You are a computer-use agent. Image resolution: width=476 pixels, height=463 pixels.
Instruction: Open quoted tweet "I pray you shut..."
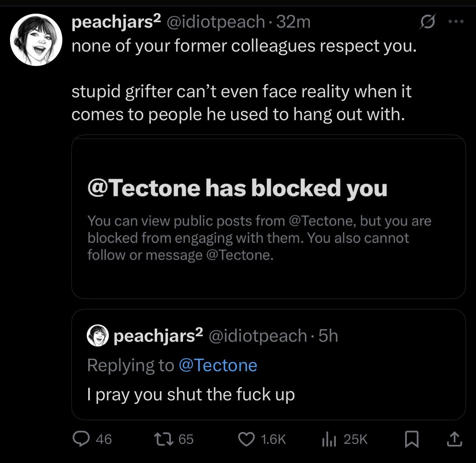[268, 395]
